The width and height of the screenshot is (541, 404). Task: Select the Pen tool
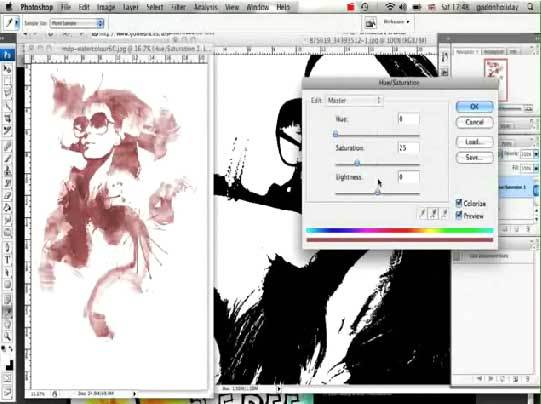coord(7,248)
